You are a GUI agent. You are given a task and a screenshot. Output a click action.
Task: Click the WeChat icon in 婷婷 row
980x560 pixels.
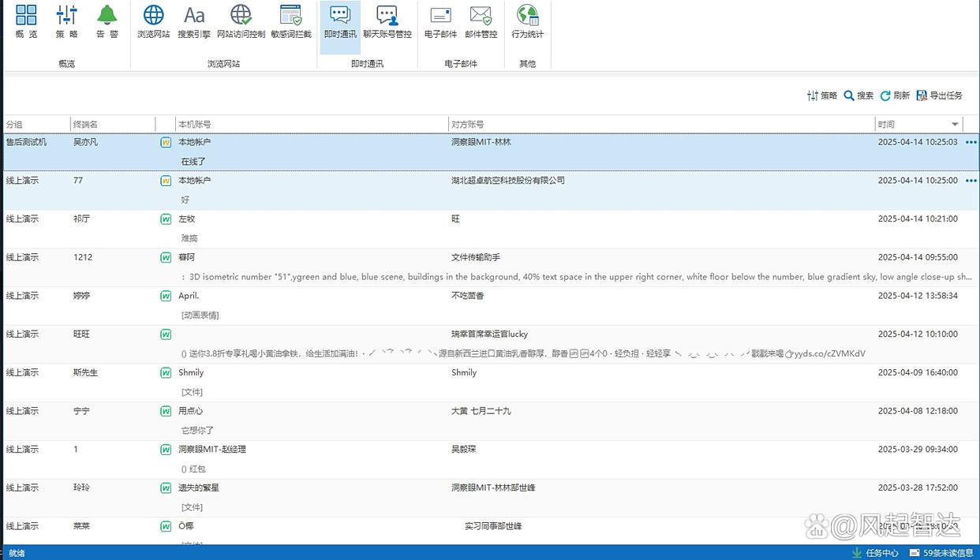tap(166, 296)
